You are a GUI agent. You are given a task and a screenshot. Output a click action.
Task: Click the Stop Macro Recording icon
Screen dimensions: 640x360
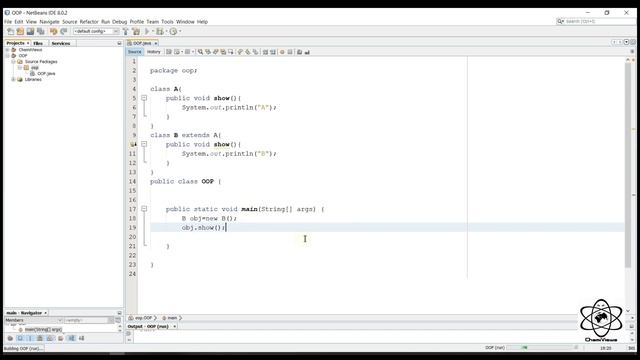click(290, 52)
